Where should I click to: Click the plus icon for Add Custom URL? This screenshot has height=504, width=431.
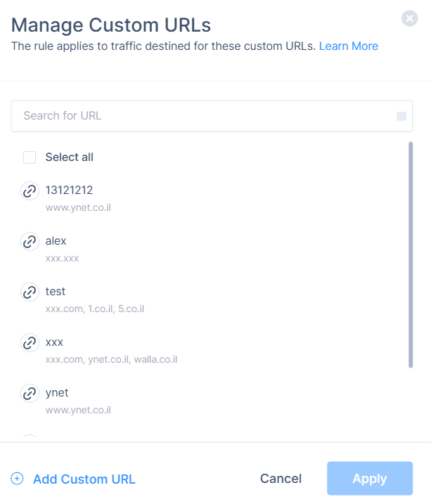click(x=18, y=479)
